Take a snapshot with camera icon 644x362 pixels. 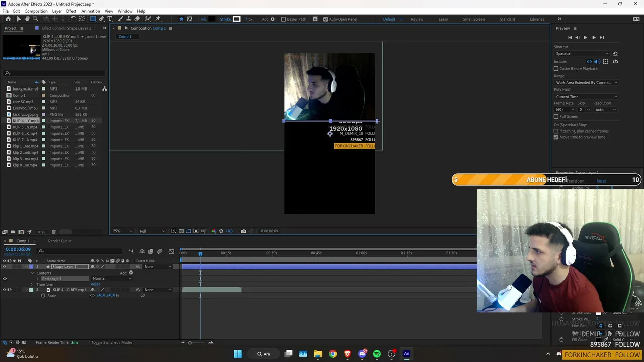coord(244,231)
